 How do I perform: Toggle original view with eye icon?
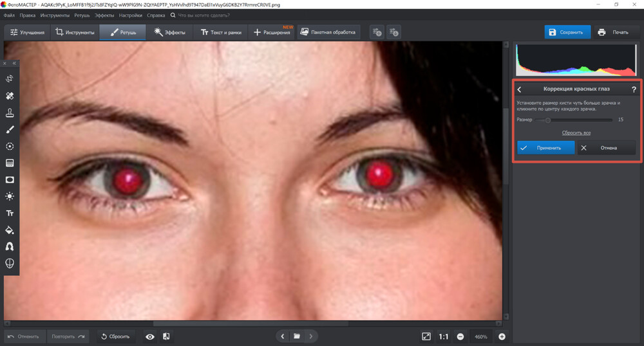[150, 336]
